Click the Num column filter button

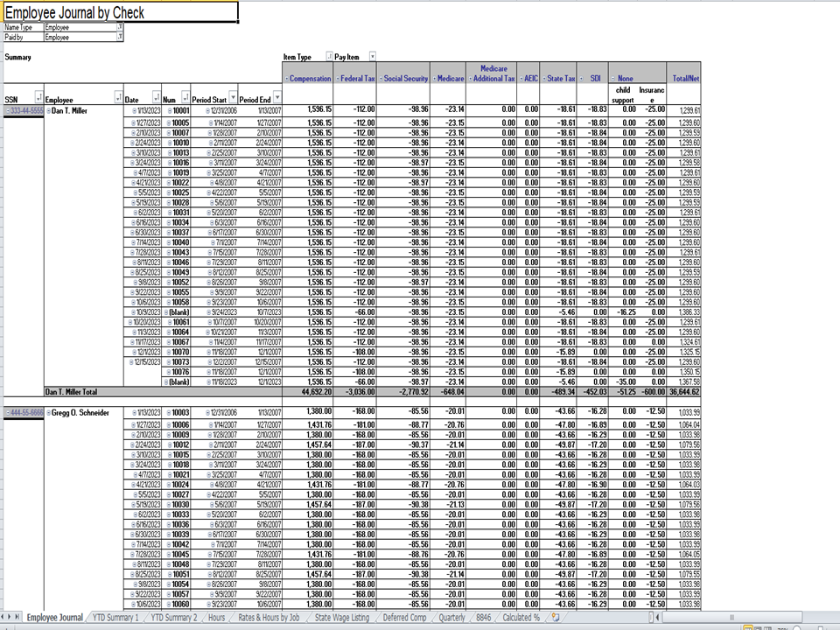(x=184, y=97)
